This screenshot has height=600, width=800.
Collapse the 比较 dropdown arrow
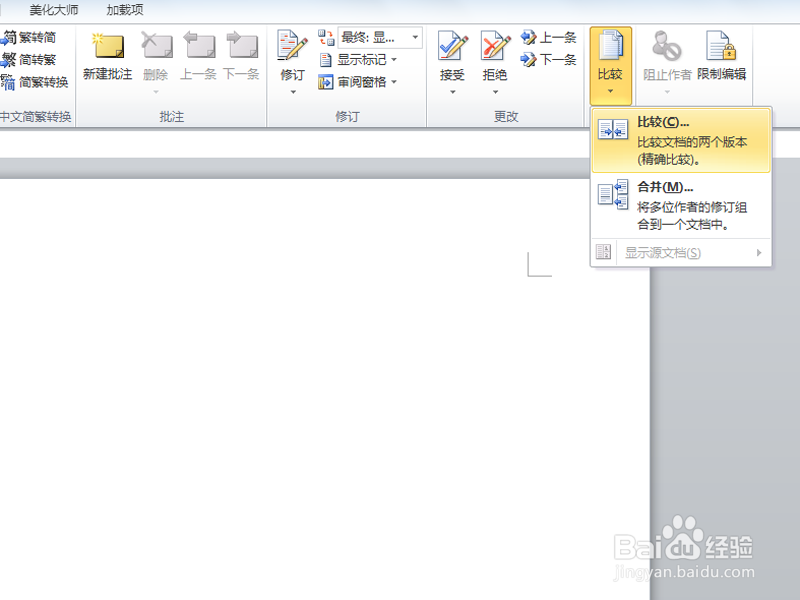(x=611, y=91)
